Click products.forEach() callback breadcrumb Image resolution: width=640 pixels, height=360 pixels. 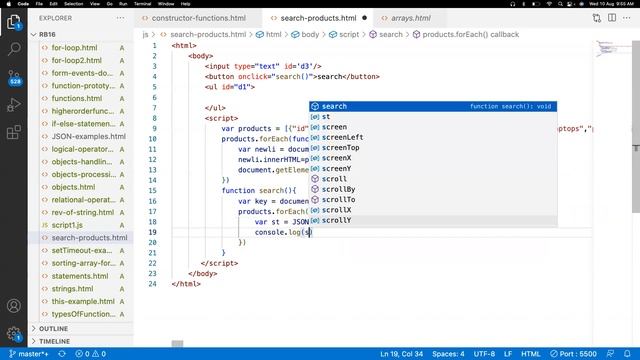coord(466,35)
